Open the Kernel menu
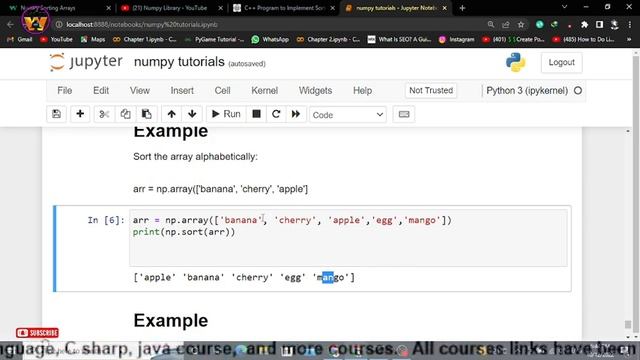Screen dimensions: 640x360 click(264, 91)
